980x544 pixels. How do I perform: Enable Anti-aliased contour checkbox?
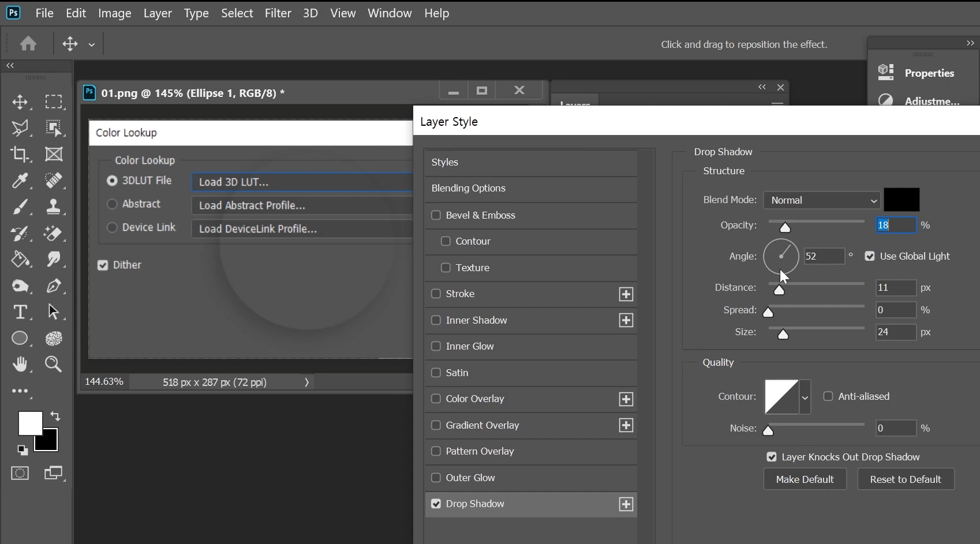(x=828, y=396)
